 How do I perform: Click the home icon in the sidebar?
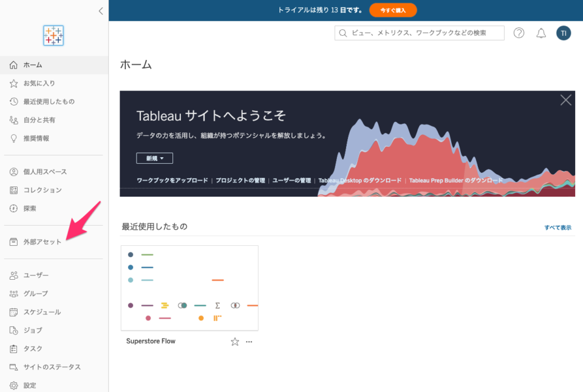point(13,65)
